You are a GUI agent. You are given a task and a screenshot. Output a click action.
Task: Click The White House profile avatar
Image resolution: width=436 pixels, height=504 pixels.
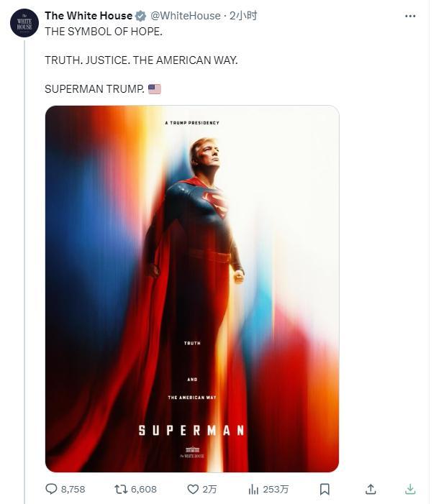click(x=24, y=23)
